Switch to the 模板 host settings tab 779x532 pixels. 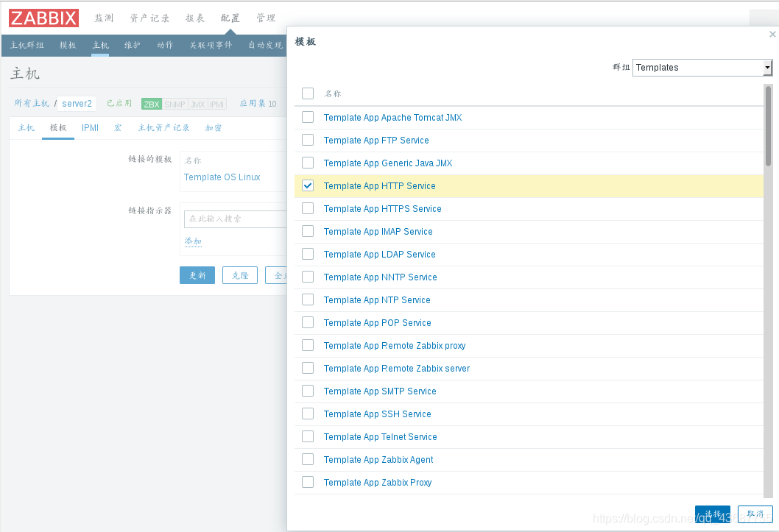click(58, 128)
